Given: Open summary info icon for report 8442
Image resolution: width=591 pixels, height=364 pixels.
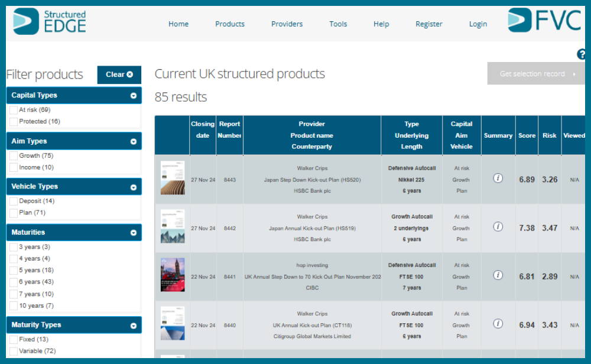Looking at the screenshot, I should click(x=498, y=227).
